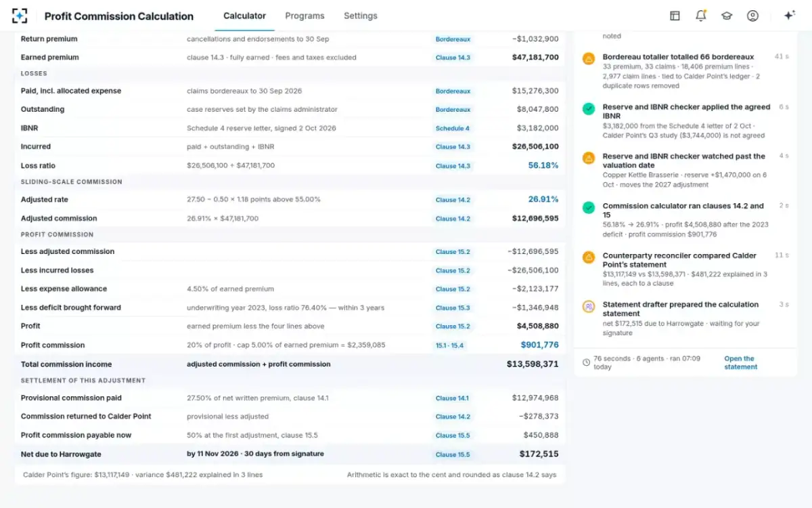Click warning icon for valuation date entry
The width and height of the screenshot is (812, 508).
click(x=589, y=158)
